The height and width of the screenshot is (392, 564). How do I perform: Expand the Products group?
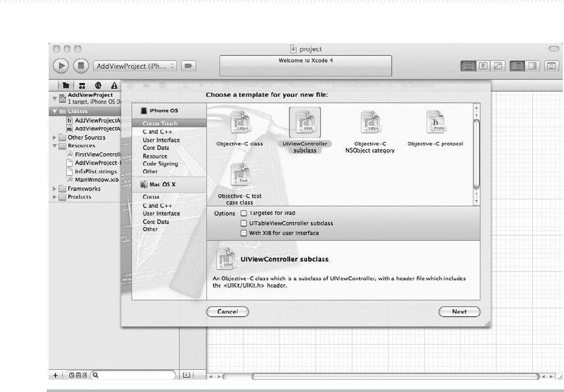click(x=55, y=197)
